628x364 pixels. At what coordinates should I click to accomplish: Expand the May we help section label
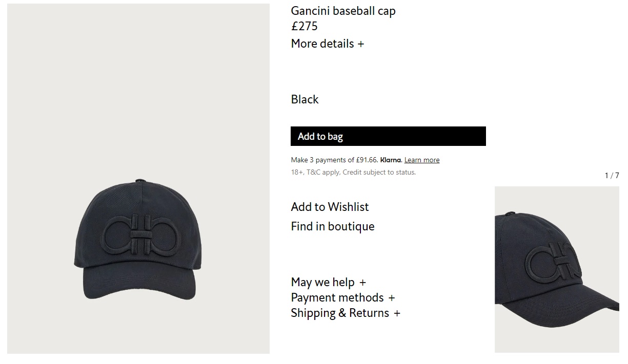tap(322, 283)
